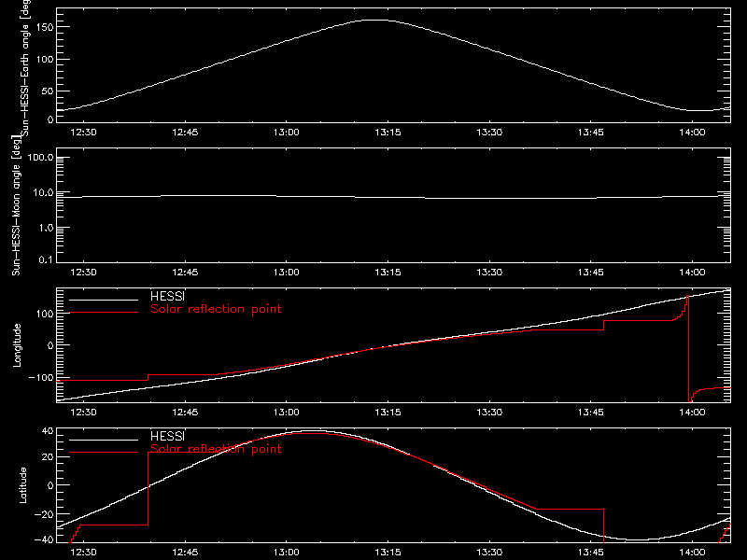Click the Sun-HESSI-Moon angle [deg] axis title
This screenshot has height=560, width=747.
click(16, 205)
